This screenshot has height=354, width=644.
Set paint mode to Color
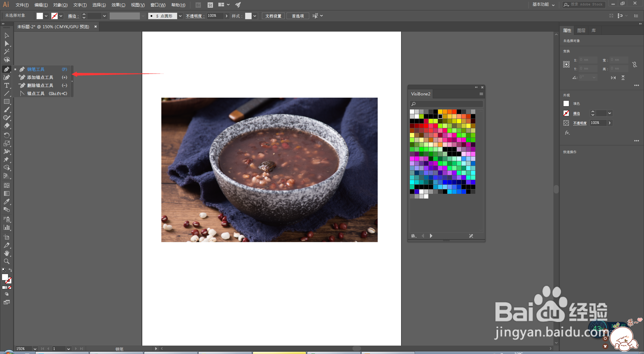point(4,287)
